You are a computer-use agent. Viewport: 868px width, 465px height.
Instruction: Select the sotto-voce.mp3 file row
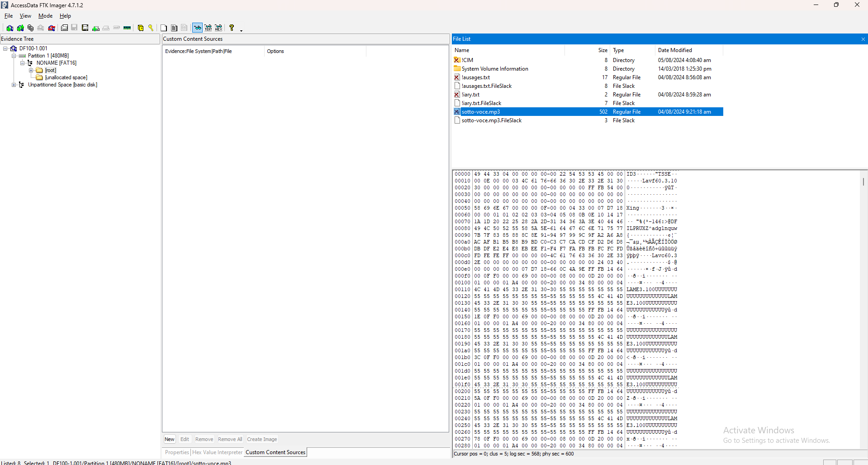coord(588,112)
